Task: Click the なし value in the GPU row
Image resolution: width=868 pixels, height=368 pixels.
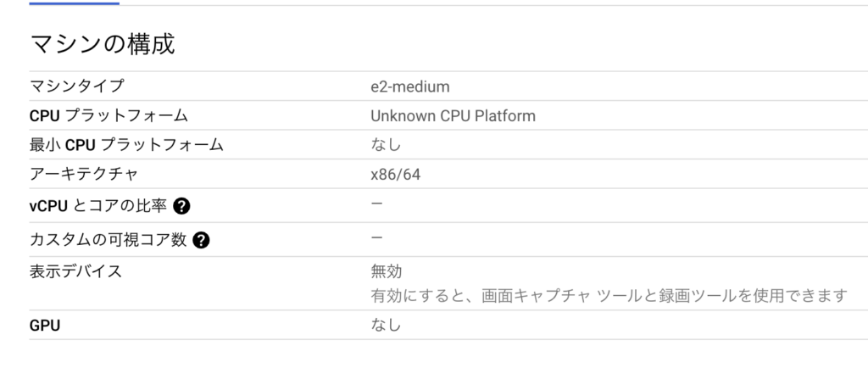Action: click(x=386, y=325)
